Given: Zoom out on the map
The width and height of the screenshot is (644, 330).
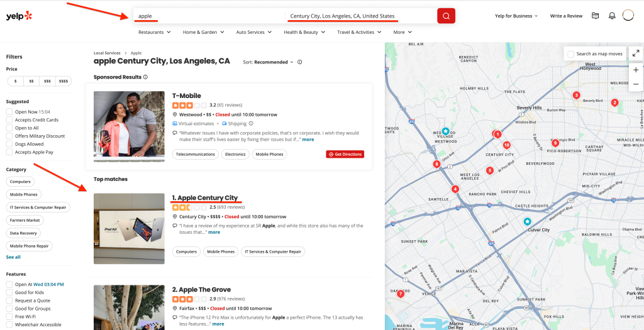Looking at the screenshot, I should coord(636,84).
